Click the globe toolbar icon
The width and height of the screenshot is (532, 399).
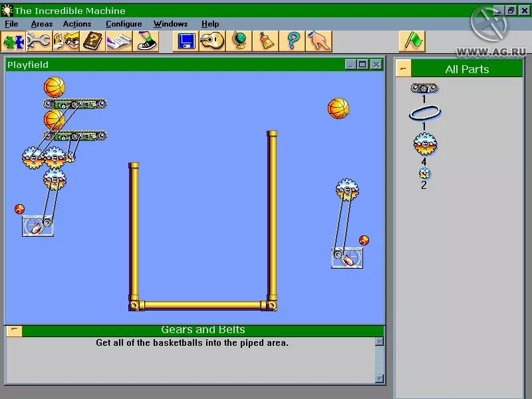click(x=239, y=41)
